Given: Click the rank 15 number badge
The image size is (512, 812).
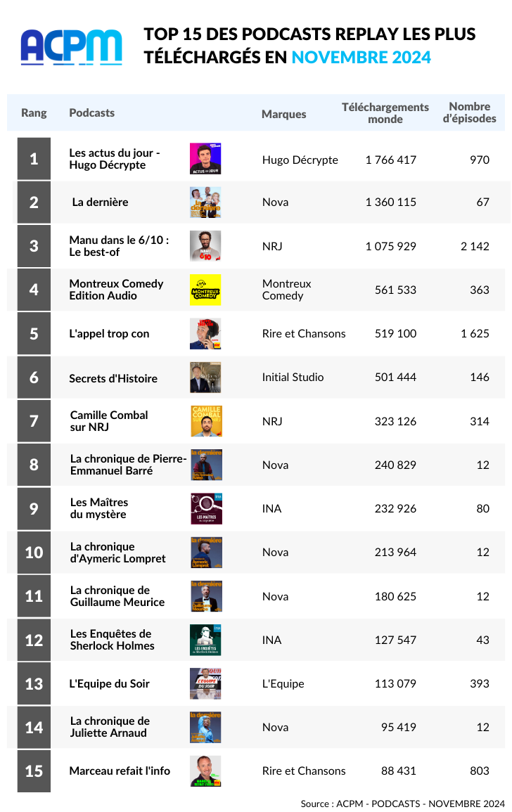Looking at the screenshot, I should pyautogui.click(x=34, y=771).
